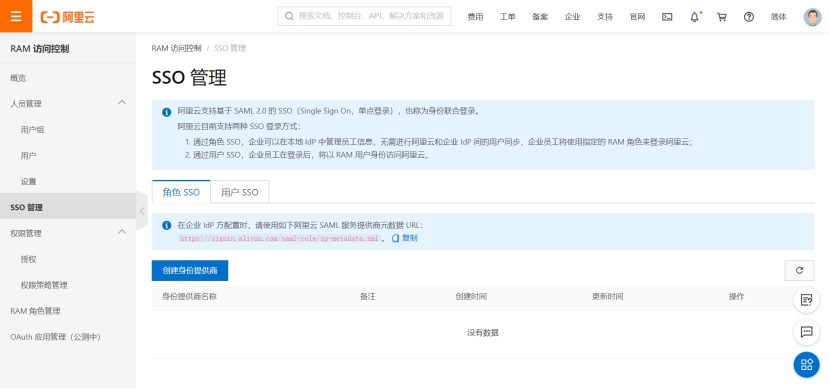Open the feedback survey floating icon
Viewport: 830px width, 389px height.
(806, 300)
